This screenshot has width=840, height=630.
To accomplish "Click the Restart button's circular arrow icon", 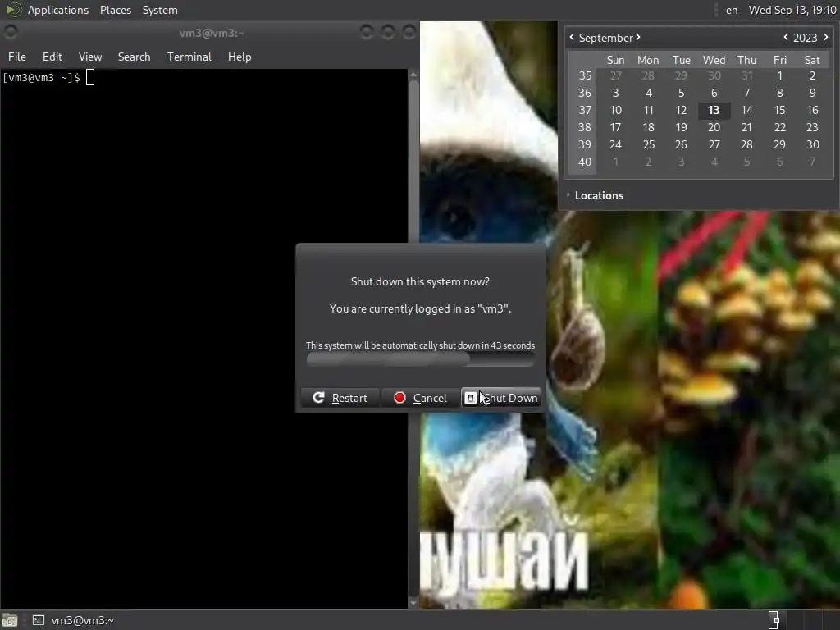I will pyautogui.click(x=318, y=398).
